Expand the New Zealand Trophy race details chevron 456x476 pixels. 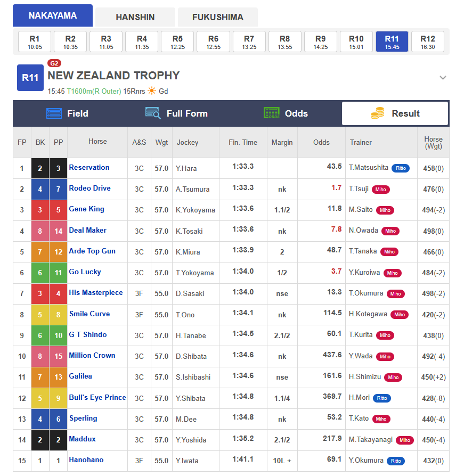tap(443, 78)
